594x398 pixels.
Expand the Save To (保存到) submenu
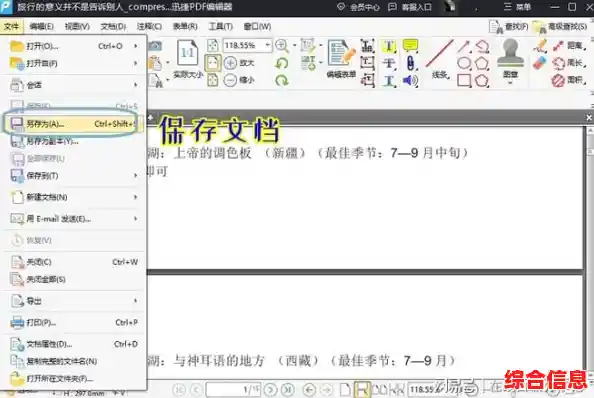(x=135, y=176)
